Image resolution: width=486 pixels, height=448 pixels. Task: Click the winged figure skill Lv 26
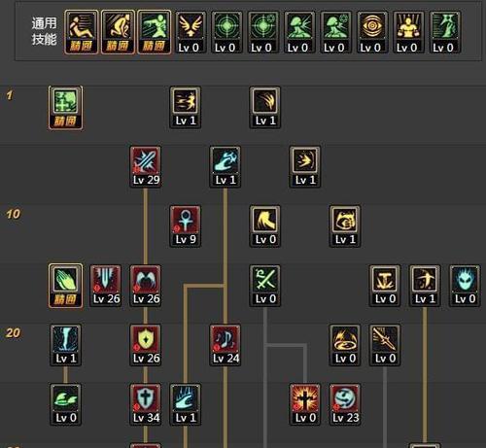146,286
